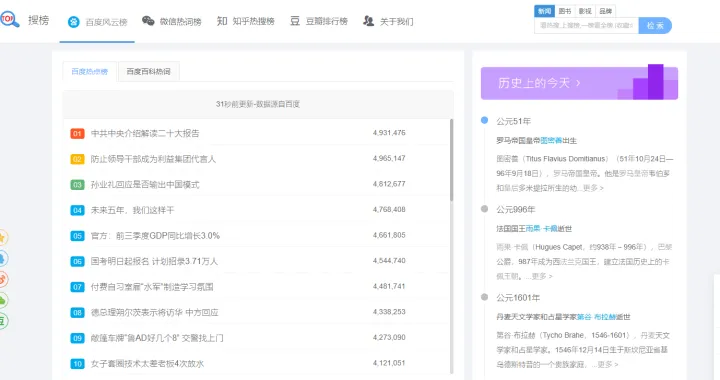Switch to the 百度热点榜 tab
Viewport: 720px width, 380px height.
coord(90,72)
